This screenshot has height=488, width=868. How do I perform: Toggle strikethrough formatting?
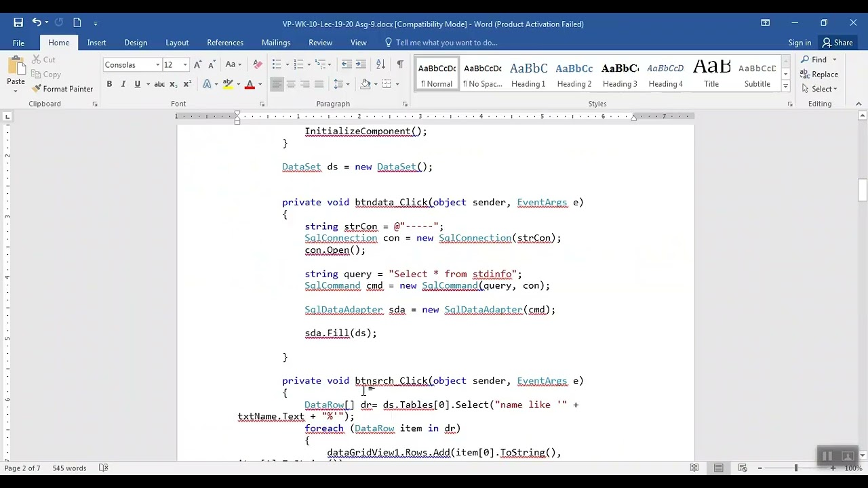click(159, 84)
